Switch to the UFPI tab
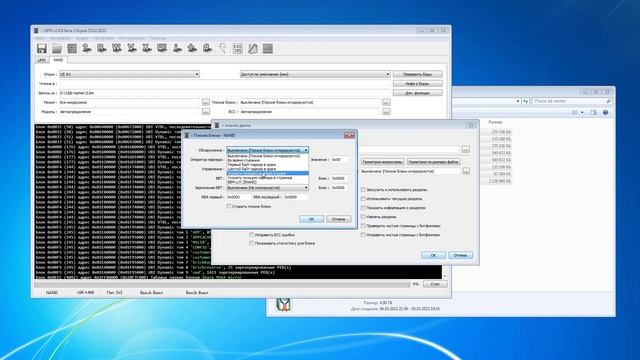 [x=42, y=60]
